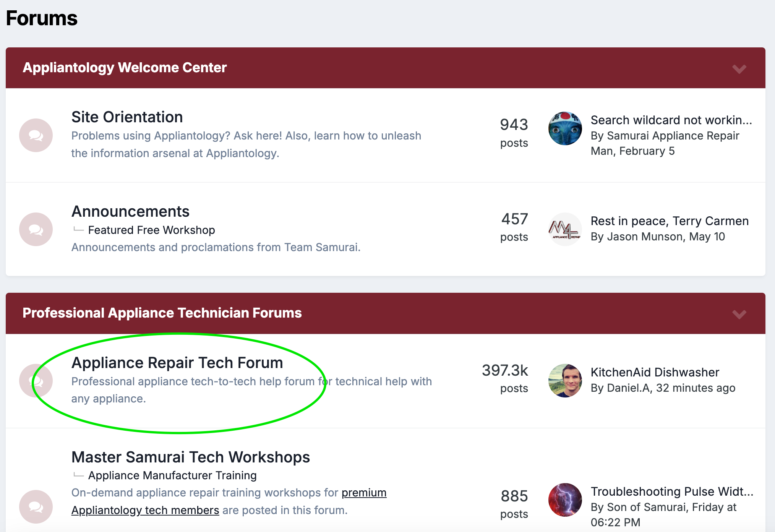775x532 pixels.
Task: Click the Site Orientation forum speech-bubble icon
Action: coord(36,135)
